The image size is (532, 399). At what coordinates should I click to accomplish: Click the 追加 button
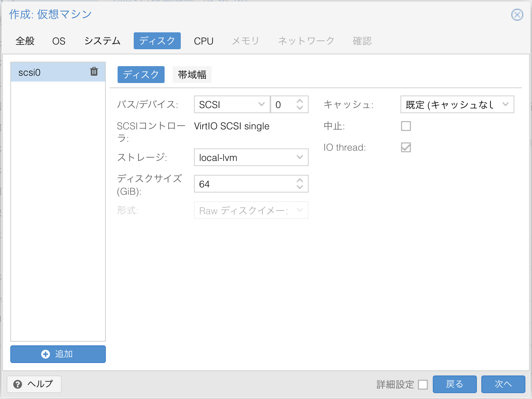coord(58,354)
